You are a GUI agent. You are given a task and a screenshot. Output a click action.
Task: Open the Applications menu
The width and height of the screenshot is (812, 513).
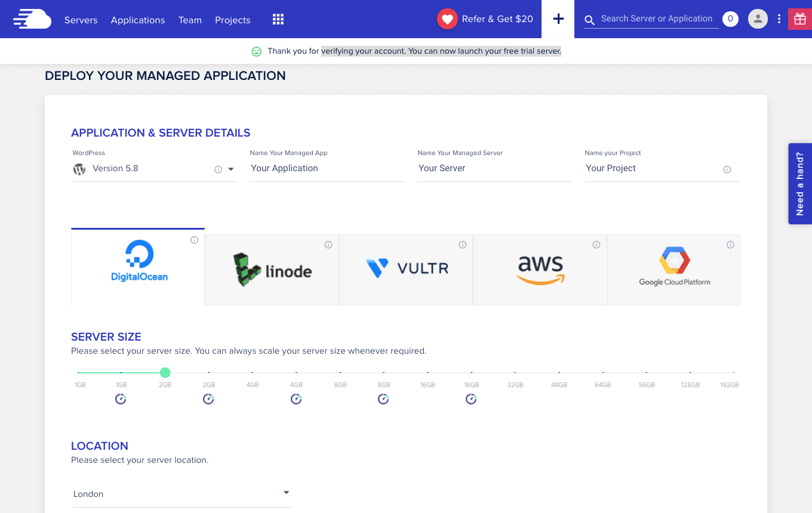pos(138,20)
